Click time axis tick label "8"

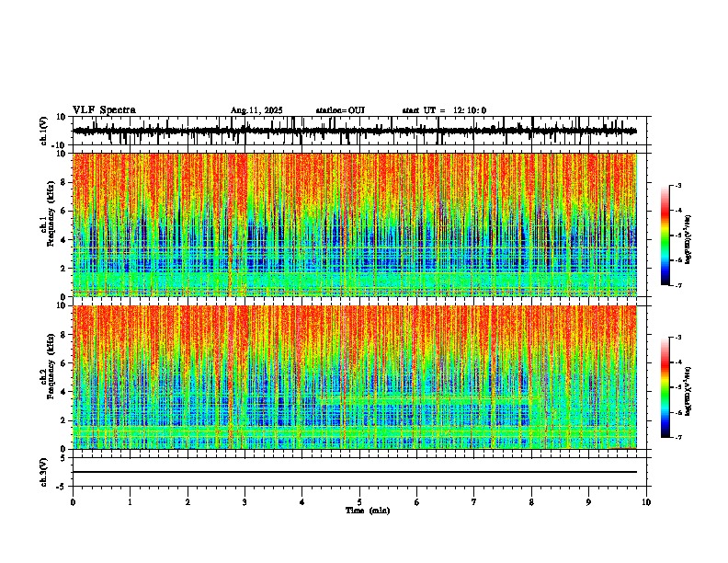coord(531,502)
